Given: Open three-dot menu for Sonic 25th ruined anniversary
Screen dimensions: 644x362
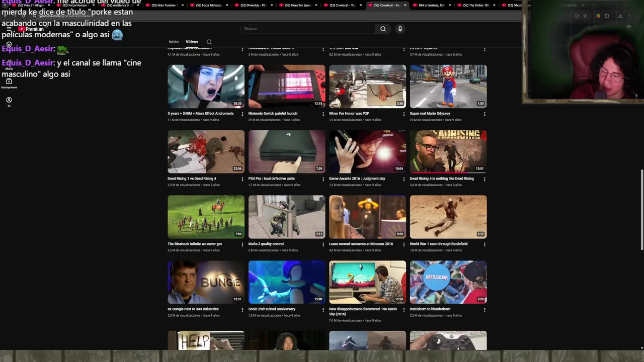Looking at the screenshot, I should (323, 310).
